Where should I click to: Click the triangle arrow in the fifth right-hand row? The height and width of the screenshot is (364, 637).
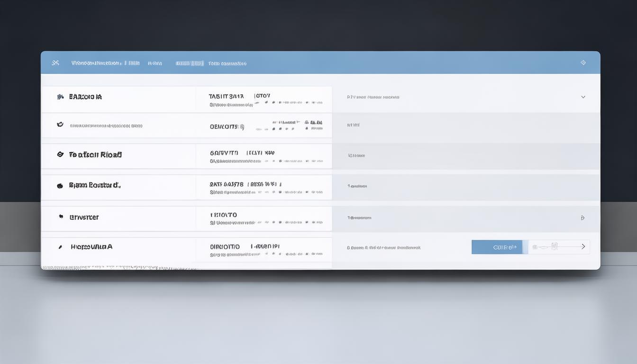tap(582, 218)
